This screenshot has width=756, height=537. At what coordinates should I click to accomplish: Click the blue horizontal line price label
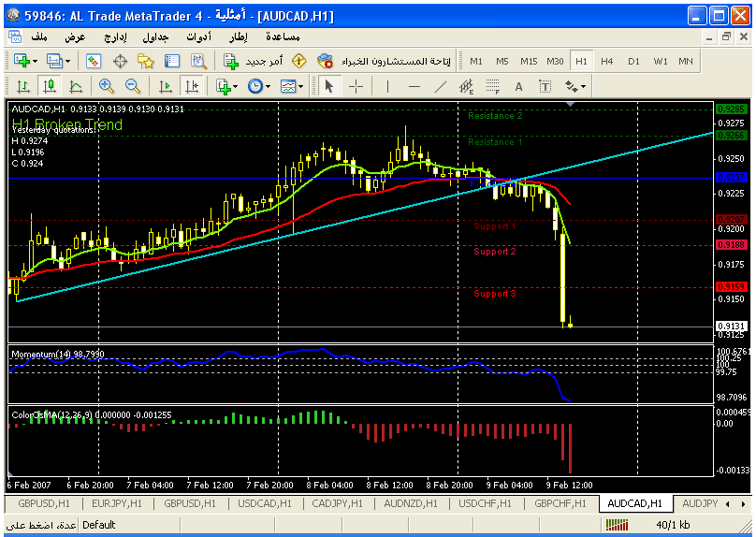730,177
